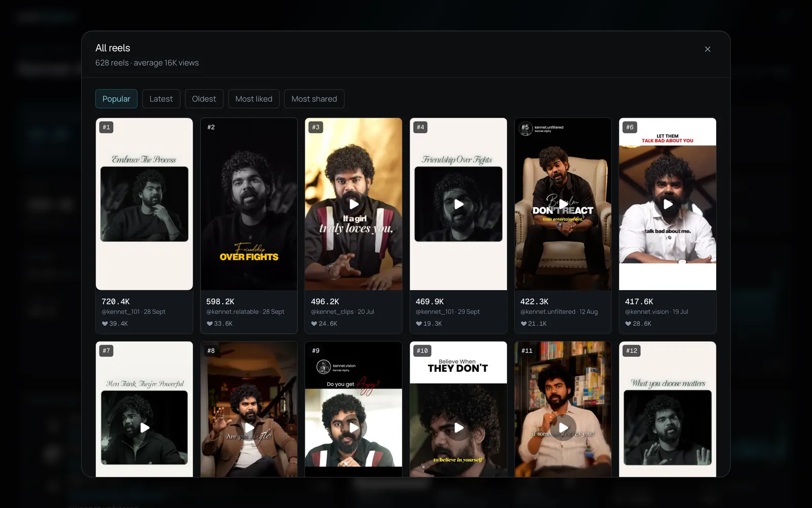The image size is (812, 508).
Task: Sort reels by Most liked
Action: pyautogui.click(x=254, y=99)
